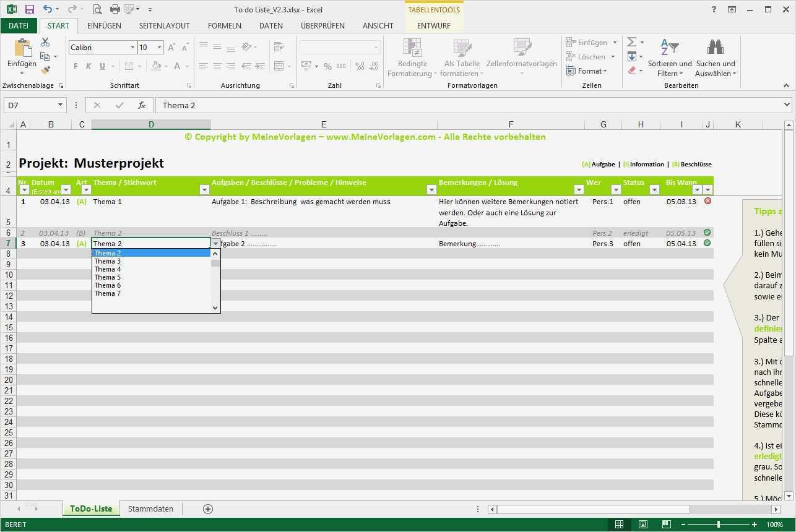Viewport: 796px width, 532px height.
Task: Click the Print icon in quick access toolbar
Action: [115, 9]
